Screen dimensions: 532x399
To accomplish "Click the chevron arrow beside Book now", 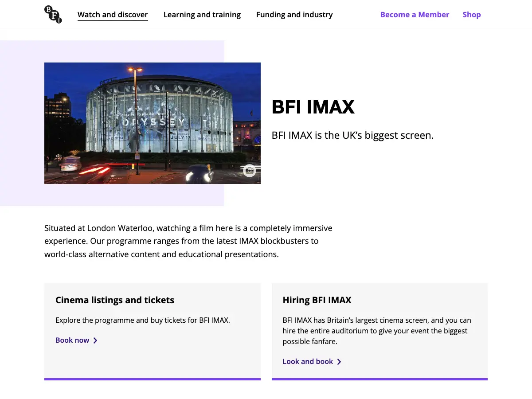I will click(95, 340).
